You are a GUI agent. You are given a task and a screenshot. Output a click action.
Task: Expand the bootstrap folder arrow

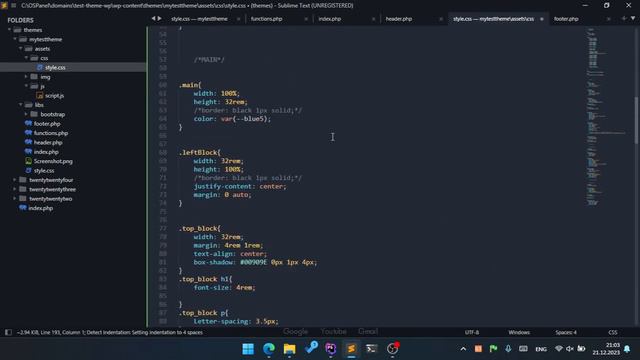click(26, 114)
